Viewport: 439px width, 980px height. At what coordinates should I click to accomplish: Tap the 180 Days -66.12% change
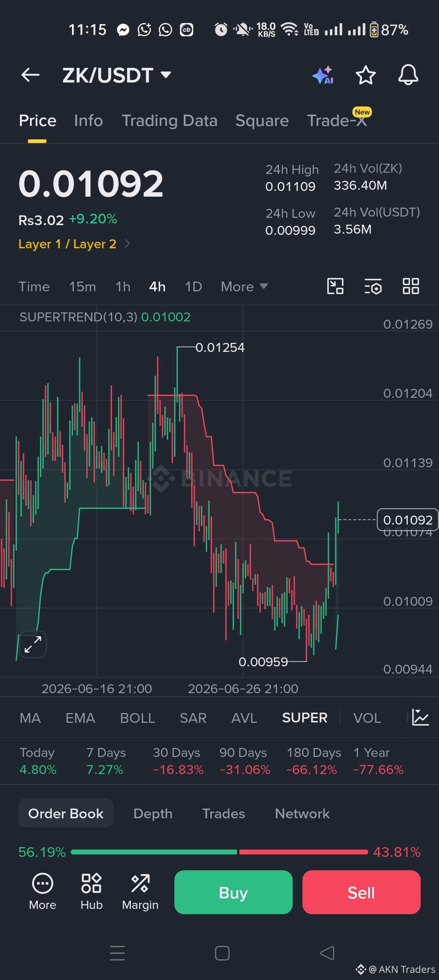(x=313, y=761)
